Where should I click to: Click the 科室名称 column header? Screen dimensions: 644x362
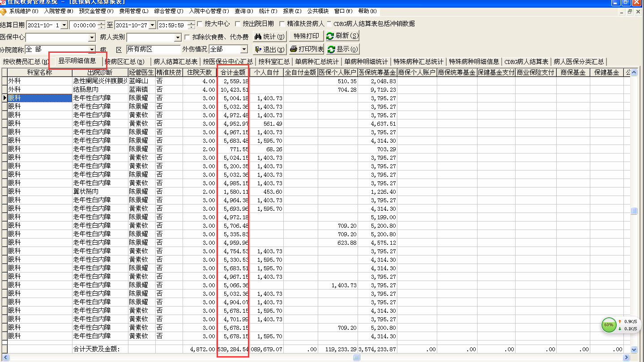[40, 72]
